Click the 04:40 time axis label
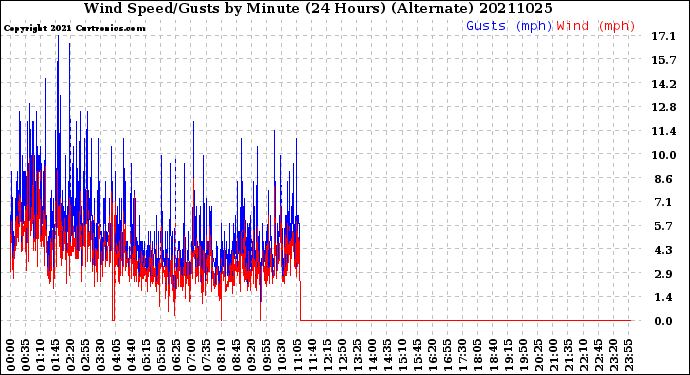 tap(131, 355)
